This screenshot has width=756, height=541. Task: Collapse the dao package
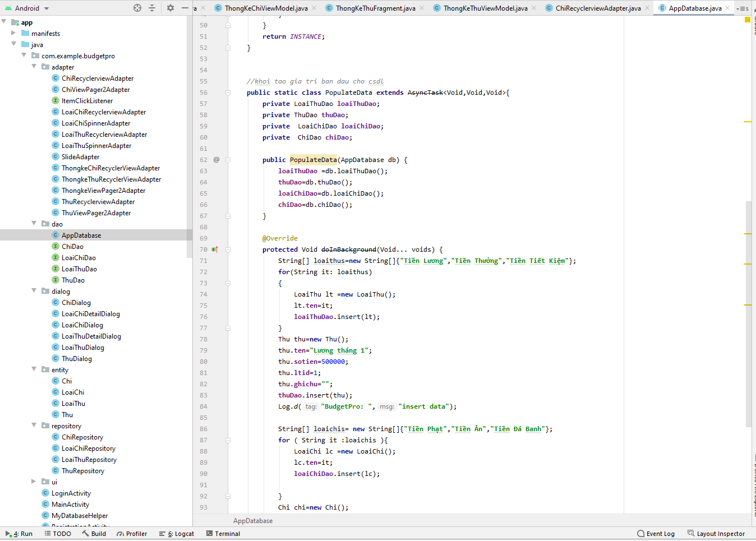(x=34, y=224)
